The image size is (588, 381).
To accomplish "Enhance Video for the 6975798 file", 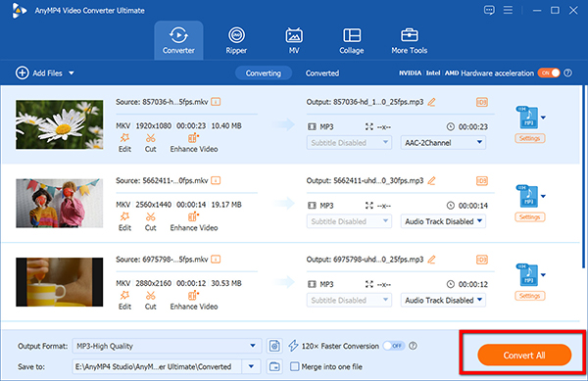I will 194,301.
